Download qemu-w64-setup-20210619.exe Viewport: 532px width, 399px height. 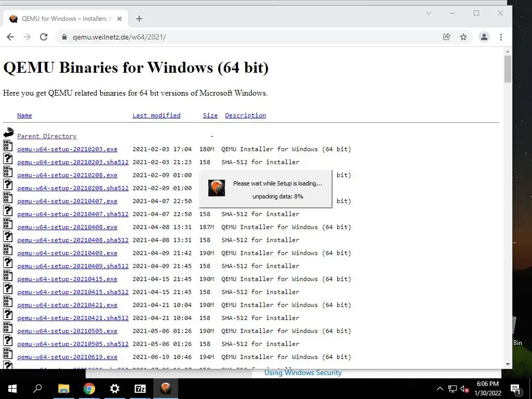pyautogui.click(x=67, y=357)
